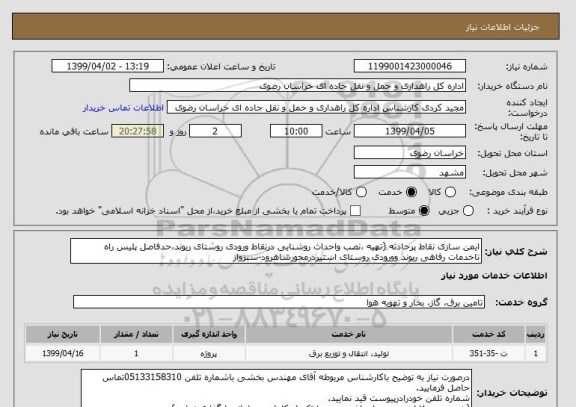Click the شرح کلی نیاز description box

pos(276,251)
